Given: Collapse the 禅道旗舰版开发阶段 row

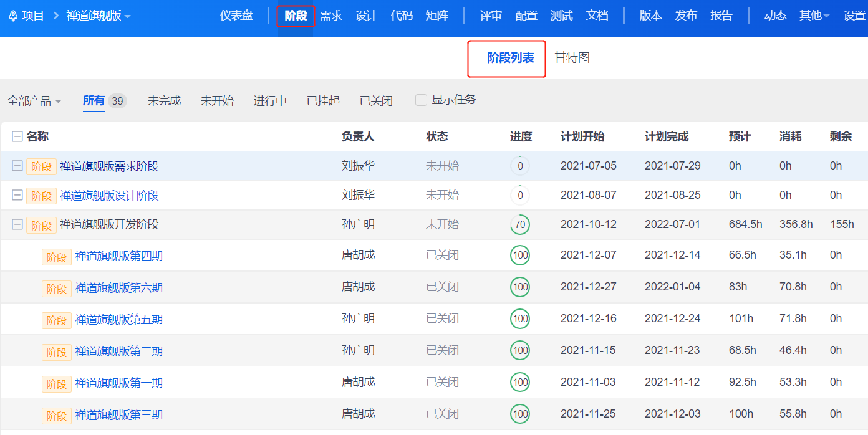Looking at the screenshot, I should 17,225.
